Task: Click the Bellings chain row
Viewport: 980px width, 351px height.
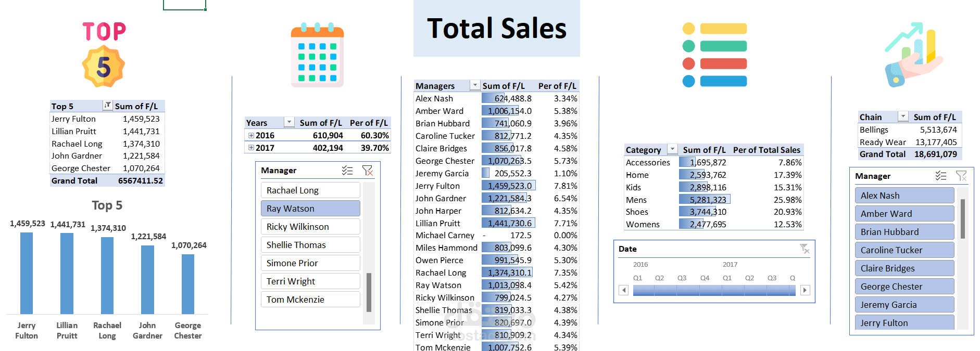Action: 909,129
